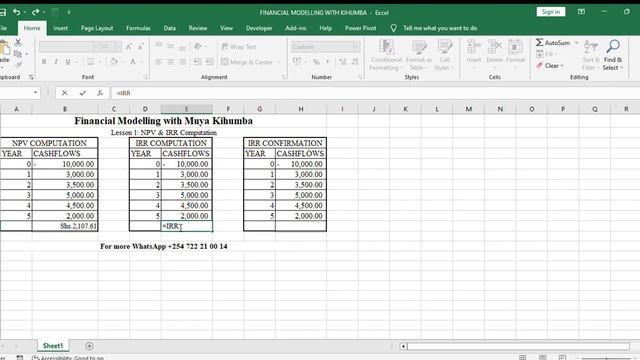This screenshot has width=640, height=360.
Task: Toggle Bold formatting
Action: [x=44, y=62]
